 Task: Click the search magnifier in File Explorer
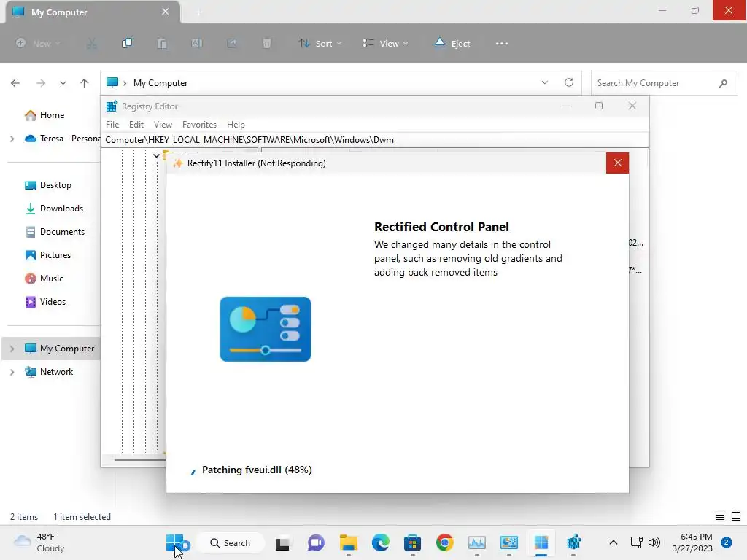(x=723, y=83)
